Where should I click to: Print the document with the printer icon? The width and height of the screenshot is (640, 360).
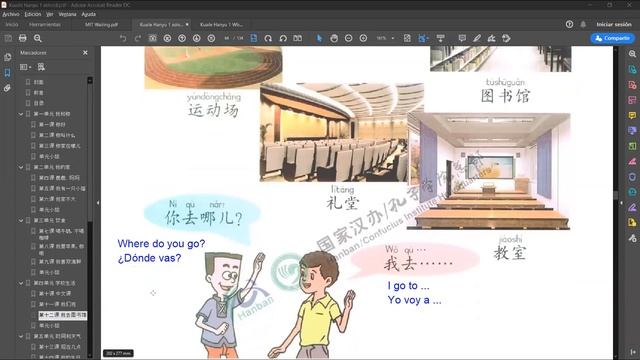tap(22, 38)
